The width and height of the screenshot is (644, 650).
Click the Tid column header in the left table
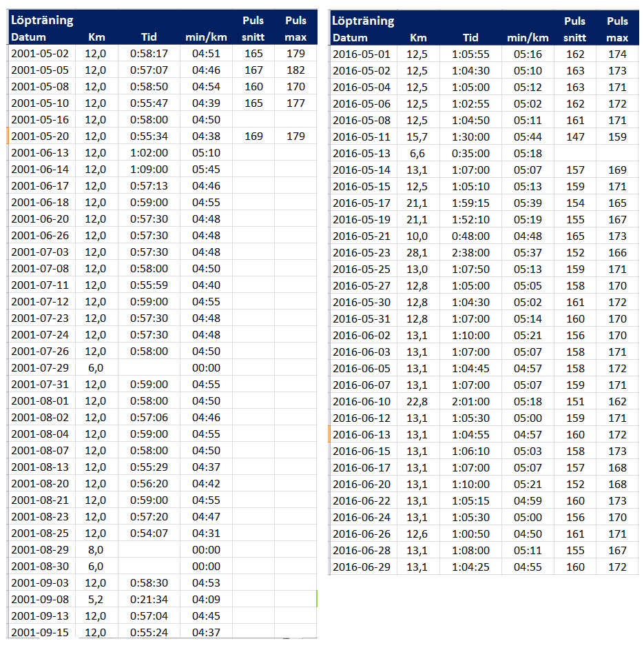click(x=149, y=37)
